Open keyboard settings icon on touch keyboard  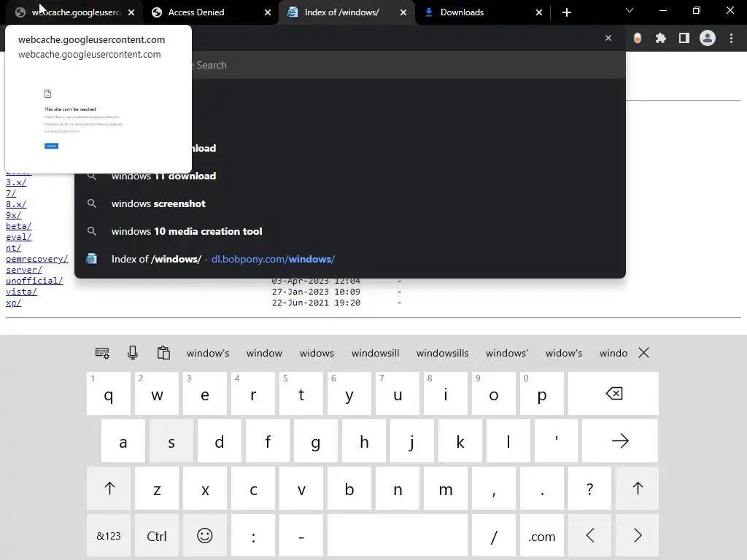[x=102, y=353]
